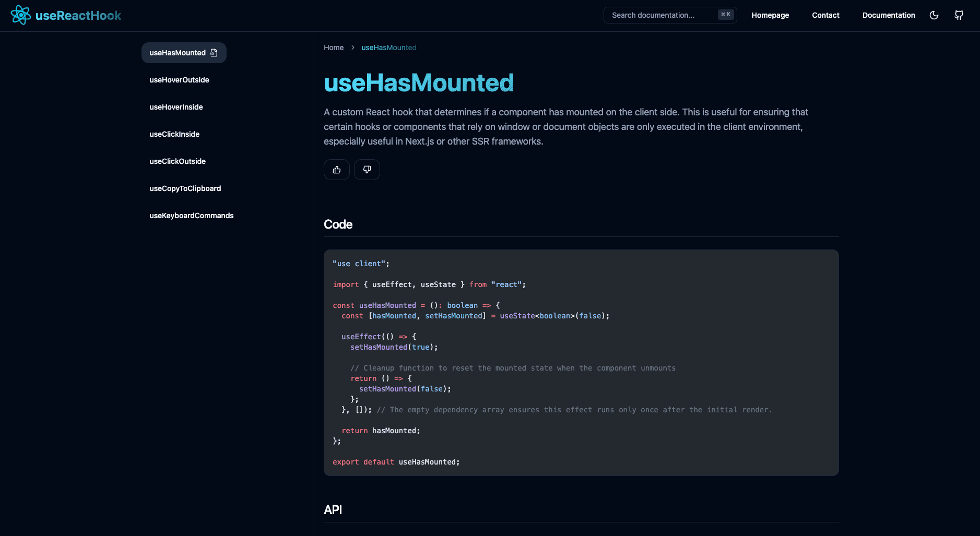This screenshot has height=536, width=980.
Task: Click the thumbs up feedback button
Action: [337, 170]
